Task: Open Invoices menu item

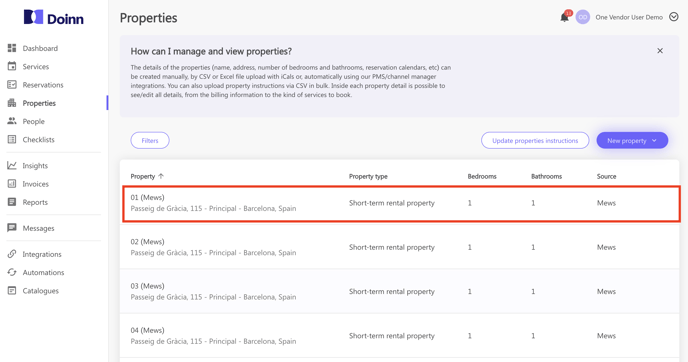Action: point(36,184)
